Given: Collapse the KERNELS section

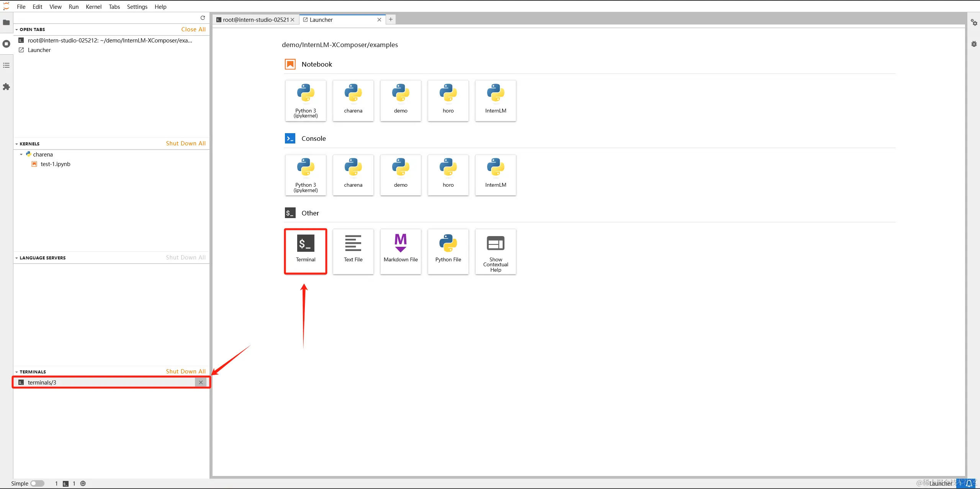Looking at the screenshot, I should [17, 144].
